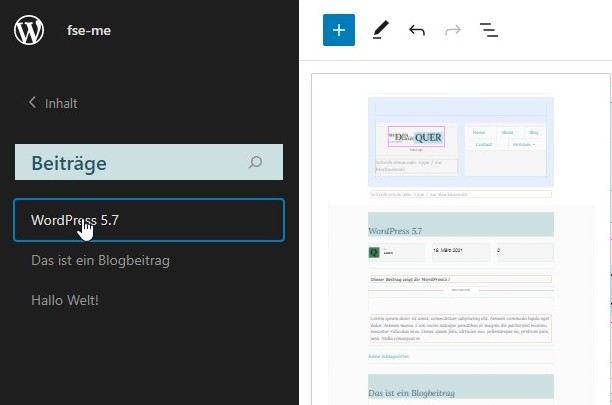Click the WordPress 5.7 heading in preview

395,231
